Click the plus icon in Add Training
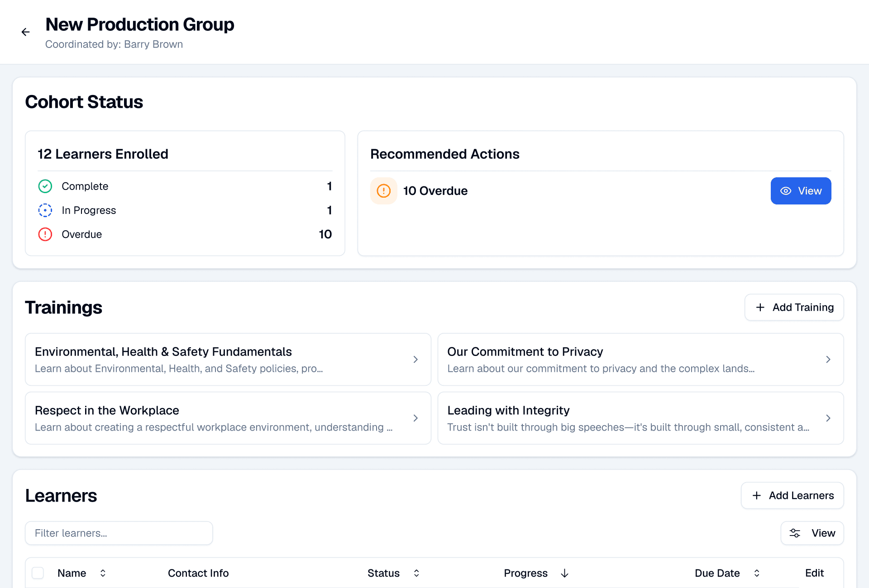 (x=760, y=307)
